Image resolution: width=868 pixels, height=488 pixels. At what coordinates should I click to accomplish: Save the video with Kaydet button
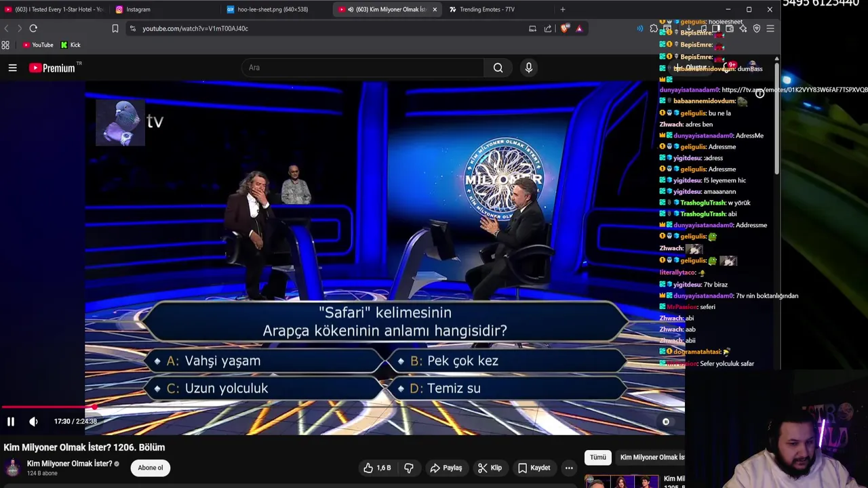click(x=534, y=468)
